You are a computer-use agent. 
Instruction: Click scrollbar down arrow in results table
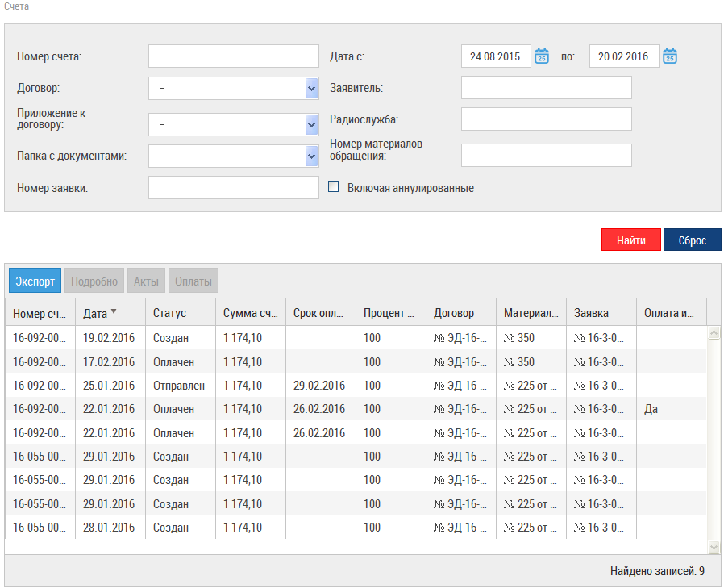coord(714,548)
